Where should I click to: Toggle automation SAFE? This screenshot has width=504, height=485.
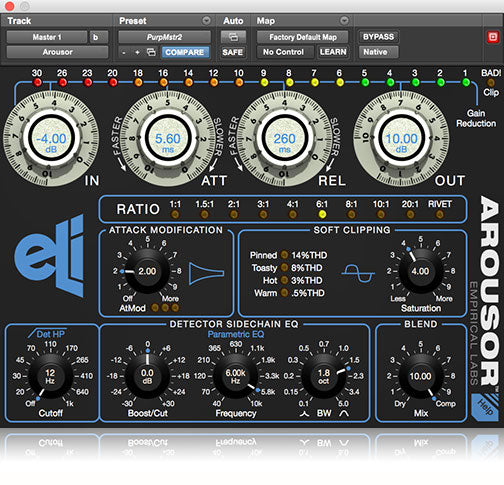tap(233, 52)
